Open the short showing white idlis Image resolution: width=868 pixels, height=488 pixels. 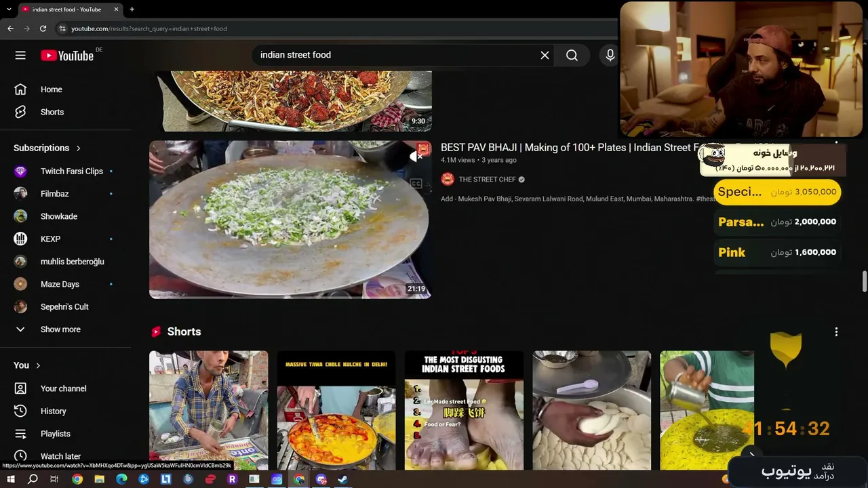click(592, 411)
